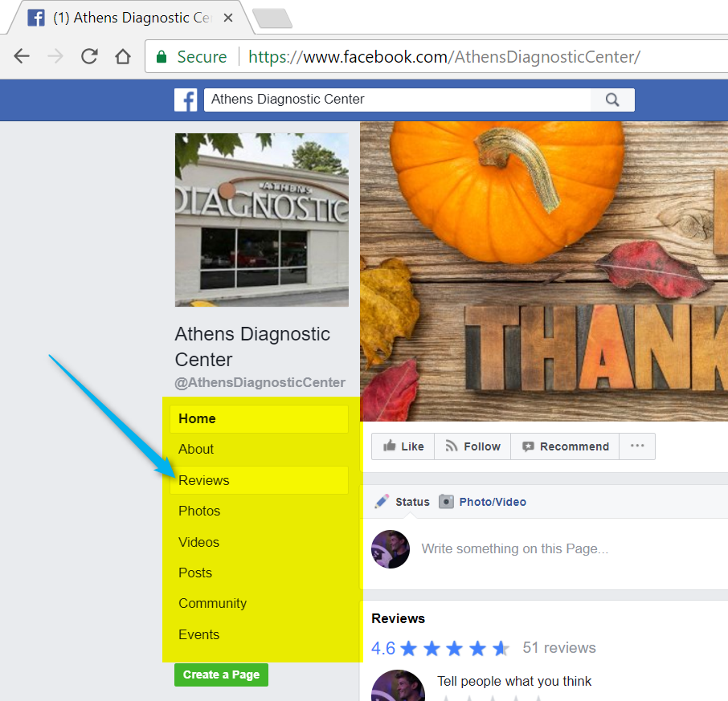The width and height of the screenshot is (728, 701).
Task: Click the user avatar beside the post composer
Action: pyautogui.click(x=391, y=549)
